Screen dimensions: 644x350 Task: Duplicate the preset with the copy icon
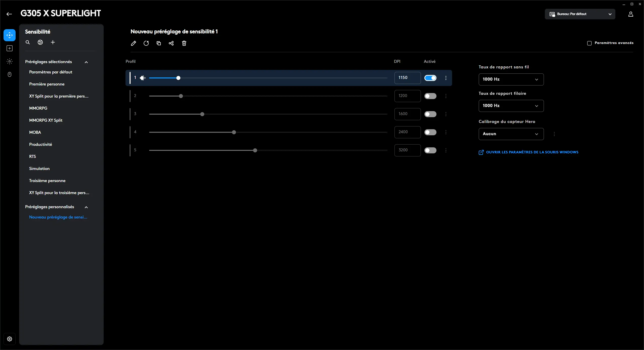pos(159,43)
